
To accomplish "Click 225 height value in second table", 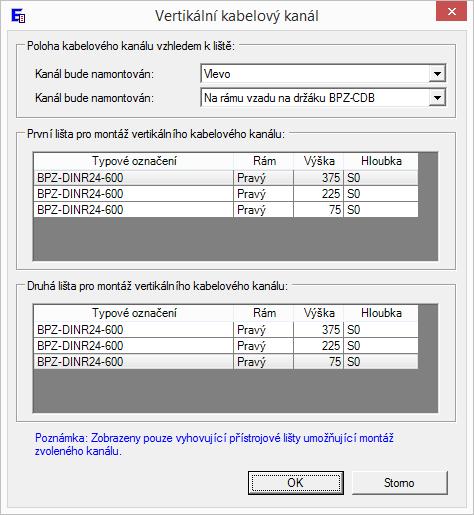I will [x=318, y=346].
